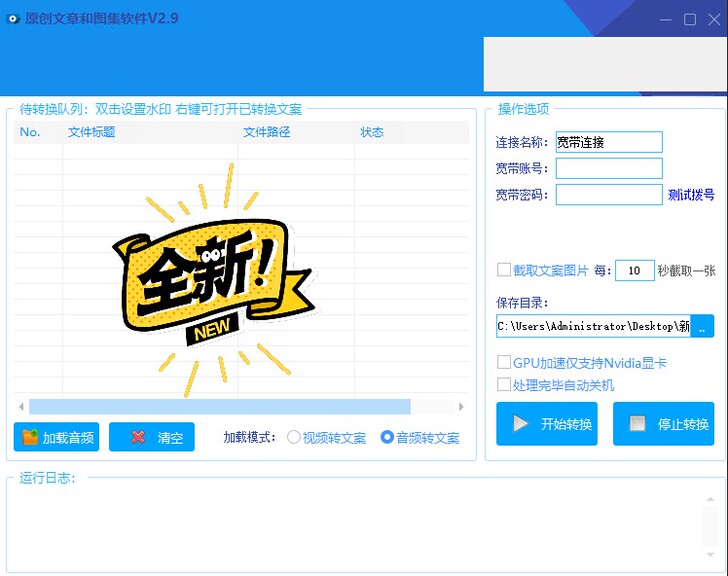Focus the 宽带密码 input field
This screenshot has height=576, width=728.
[609, 194]
